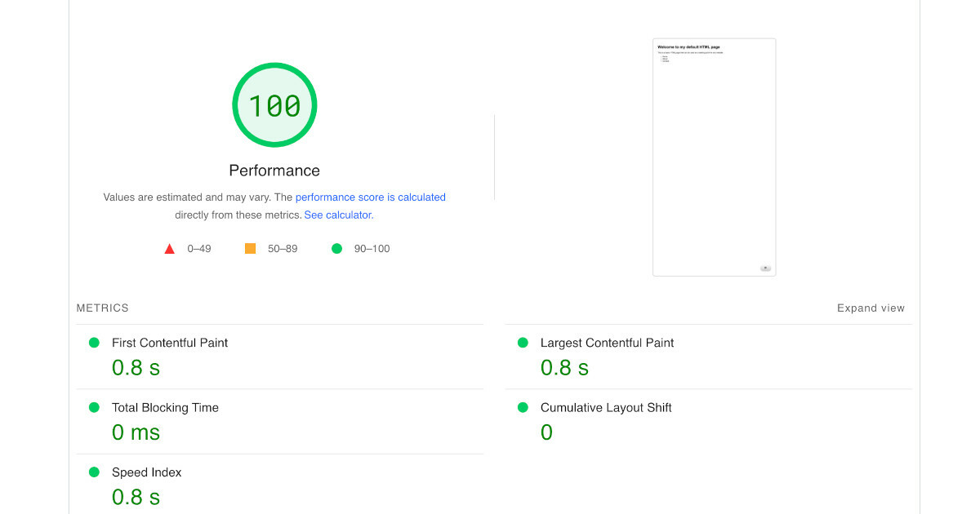Click the green dot beside Total Blocking Time
Viewport: 980px width, 514px height.
pyautogui.click(x=93, y=407)
